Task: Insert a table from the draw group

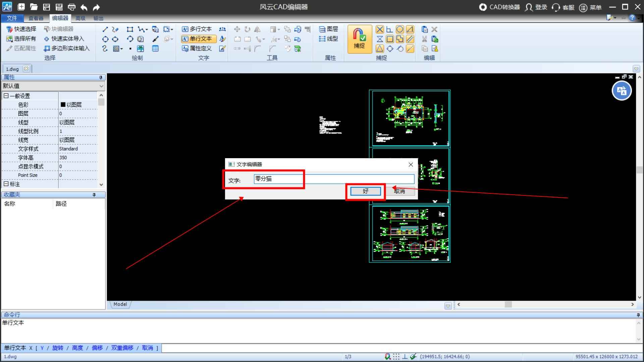Action: pyautogui.click(x=155, y=49)
